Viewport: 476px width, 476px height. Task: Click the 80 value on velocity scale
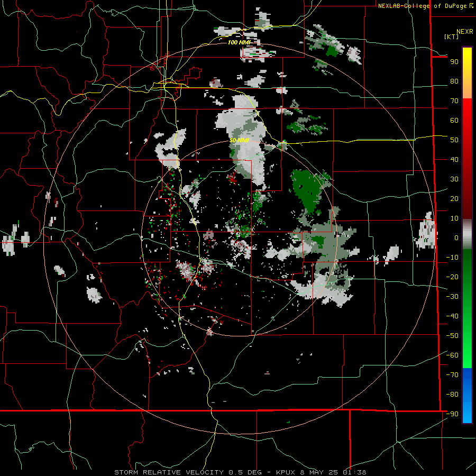[x=454, y=81]
